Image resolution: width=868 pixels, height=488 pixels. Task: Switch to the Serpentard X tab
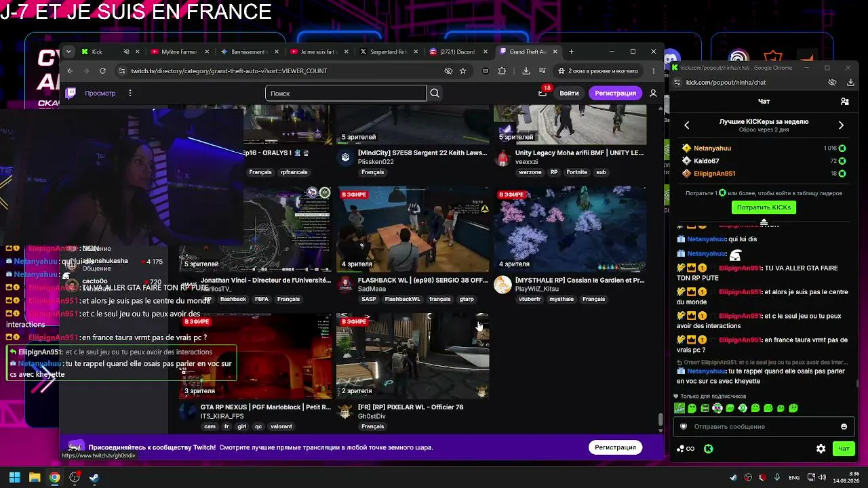pyautogui.click(x=390, y=52)
